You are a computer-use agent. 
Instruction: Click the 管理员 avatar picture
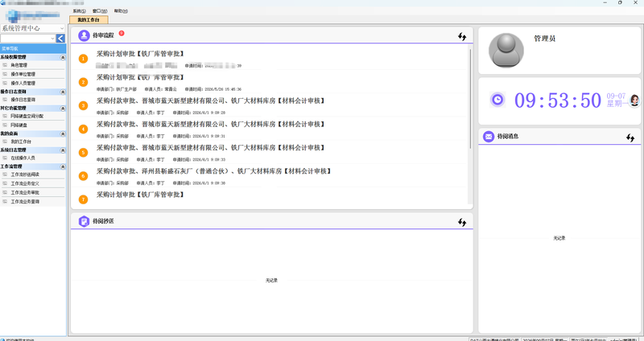coord(506,51)
